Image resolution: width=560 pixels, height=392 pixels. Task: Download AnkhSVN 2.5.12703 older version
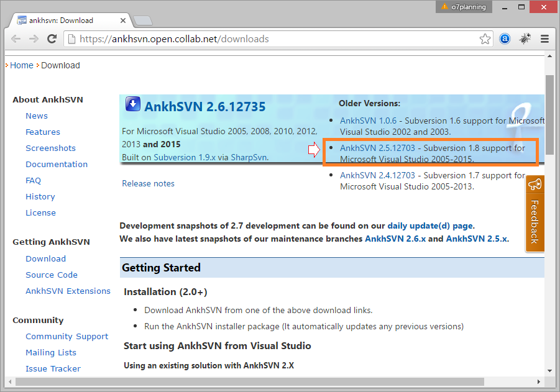point(377,148)
